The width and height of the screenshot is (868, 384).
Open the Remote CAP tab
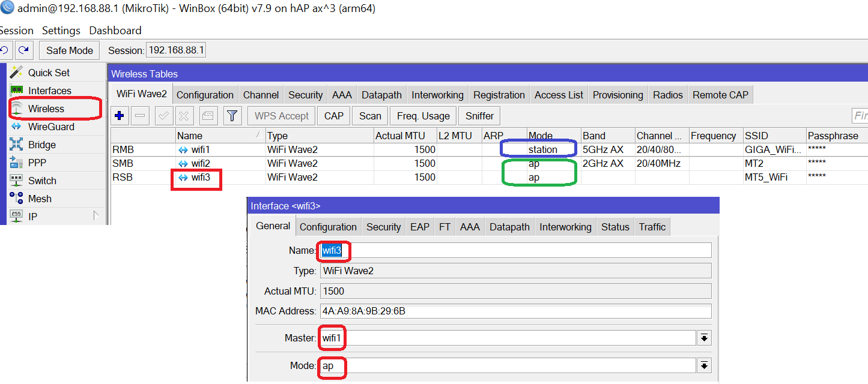click(x=720, y=95)
